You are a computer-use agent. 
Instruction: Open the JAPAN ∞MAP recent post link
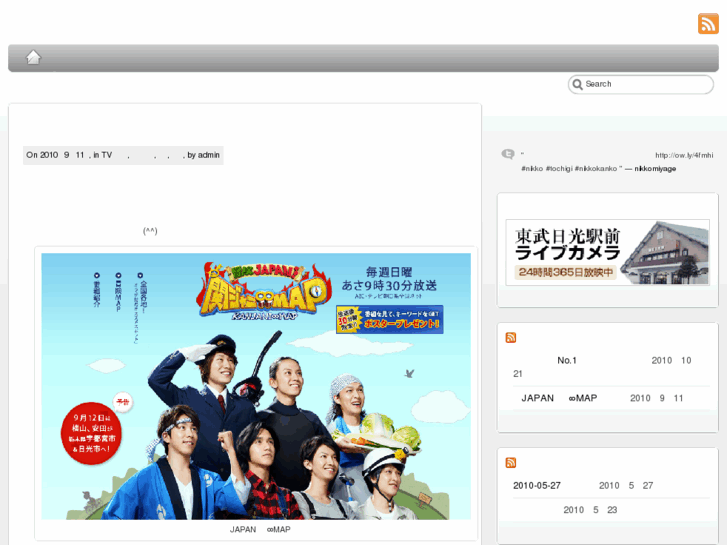pos(559,398)
